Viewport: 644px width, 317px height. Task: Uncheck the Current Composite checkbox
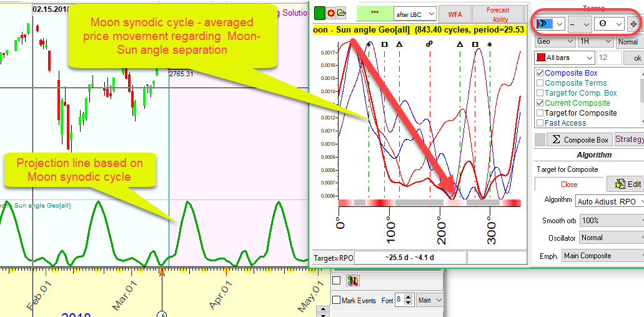tap(540, 103)
